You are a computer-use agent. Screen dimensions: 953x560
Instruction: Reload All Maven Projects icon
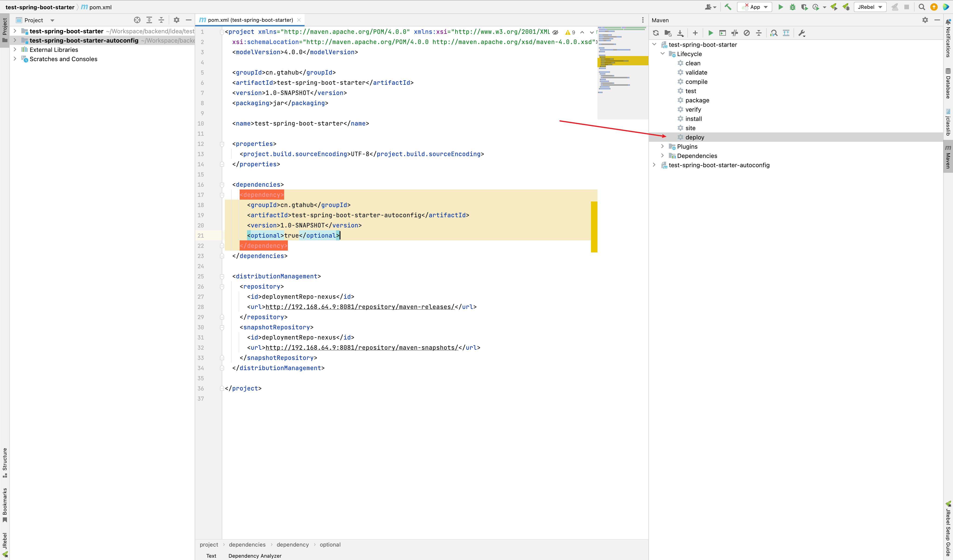click(x=656, y=33)
